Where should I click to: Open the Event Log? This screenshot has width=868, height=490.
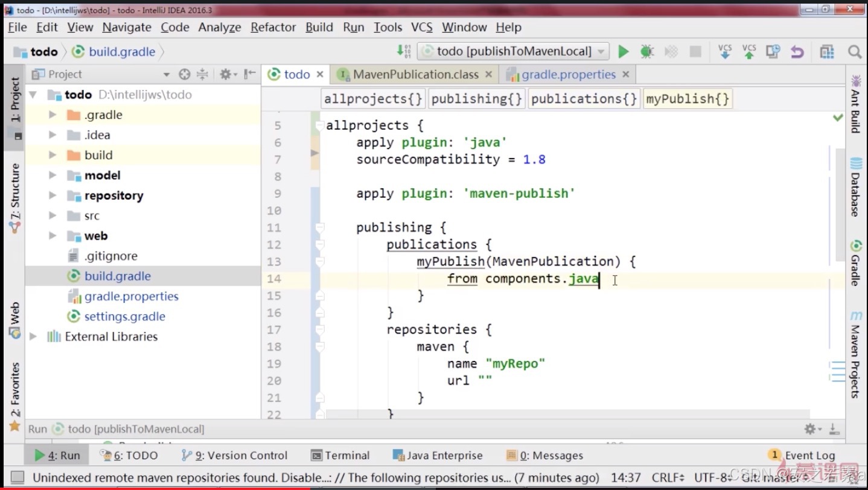click(802, 456)
